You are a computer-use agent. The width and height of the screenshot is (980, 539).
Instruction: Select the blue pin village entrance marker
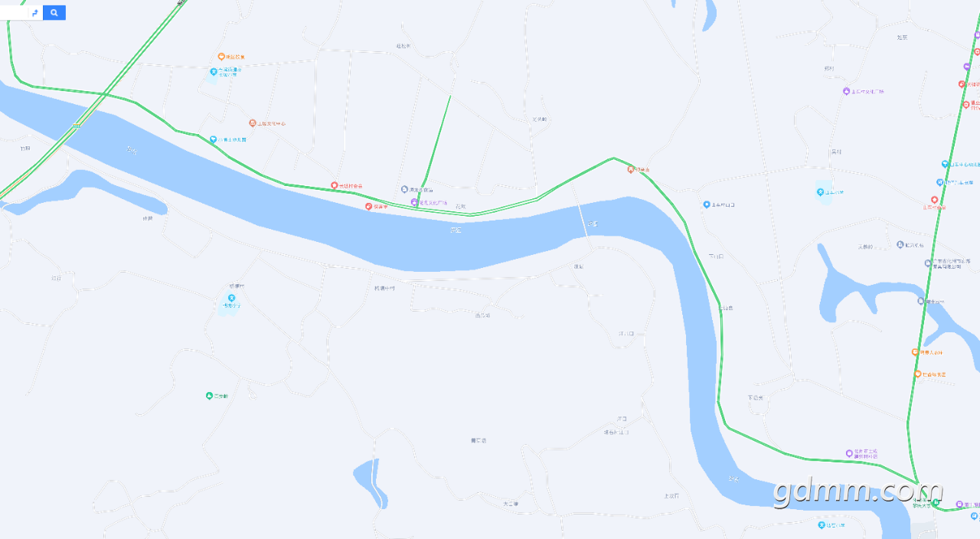tap(707, 204)
